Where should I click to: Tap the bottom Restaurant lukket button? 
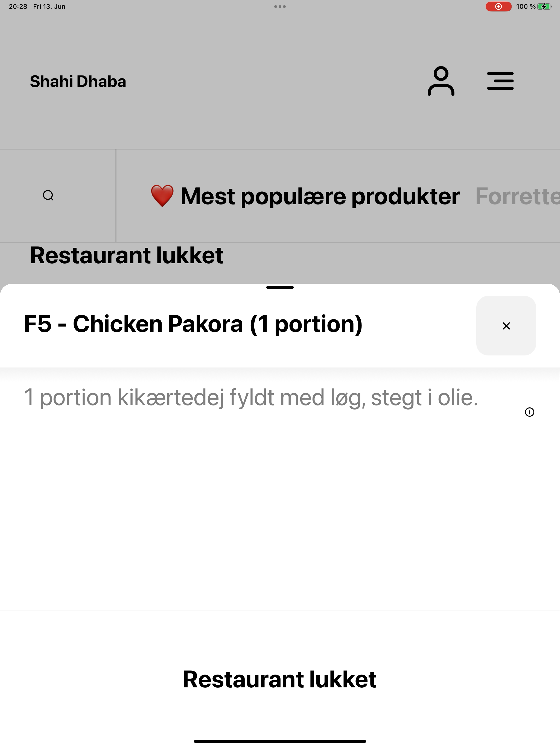[x=280, y=679]
